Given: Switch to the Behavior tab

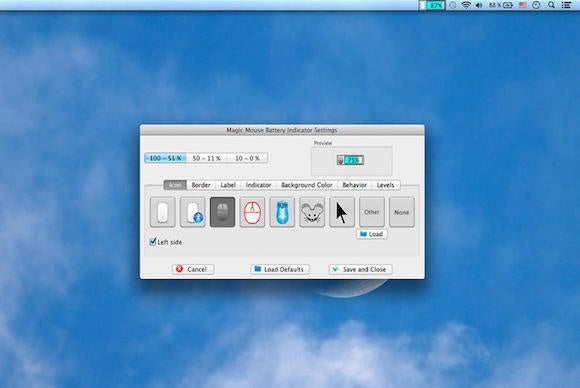Looking at the screenshot, I should click(x=354, y=185).
